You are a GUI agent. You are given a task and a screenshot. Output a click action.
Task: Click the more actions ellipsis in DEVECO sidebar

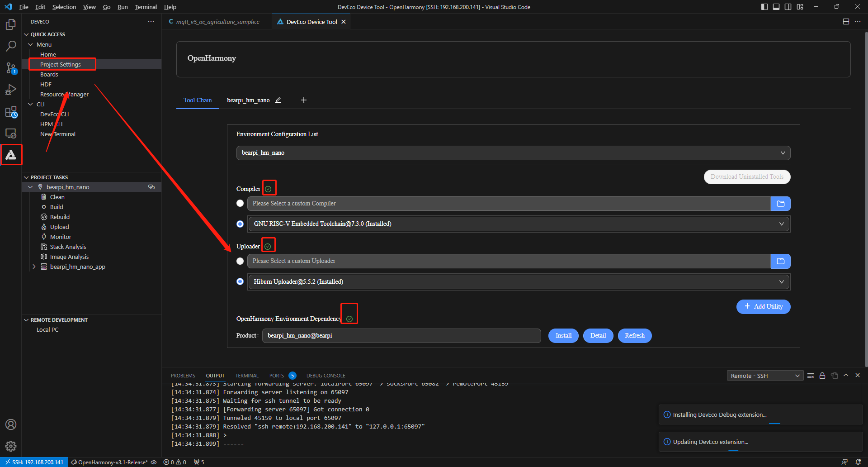pos(151,22)
